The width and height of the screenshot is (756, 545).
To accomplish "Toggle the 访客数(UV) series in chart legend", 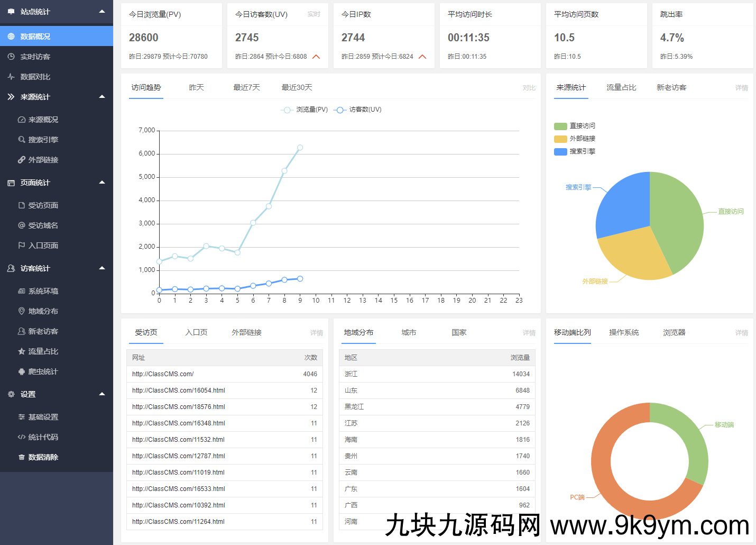I will [x=358, y=110].
